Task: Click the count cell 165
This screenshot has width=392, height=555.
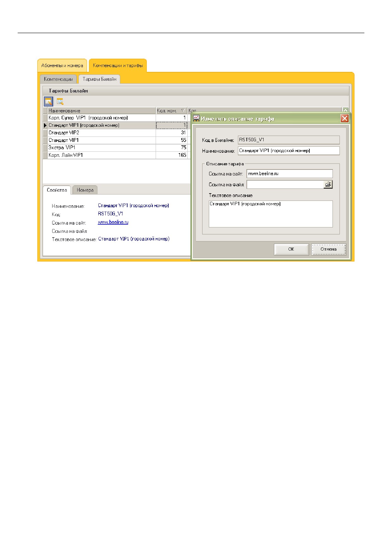Action: pyautogui.click(x=171, y=155)
